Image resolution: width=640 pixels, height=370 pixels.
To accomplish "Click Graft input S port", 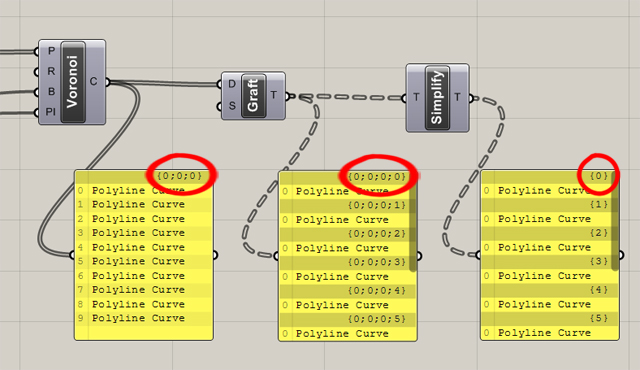I will (219, 106).
